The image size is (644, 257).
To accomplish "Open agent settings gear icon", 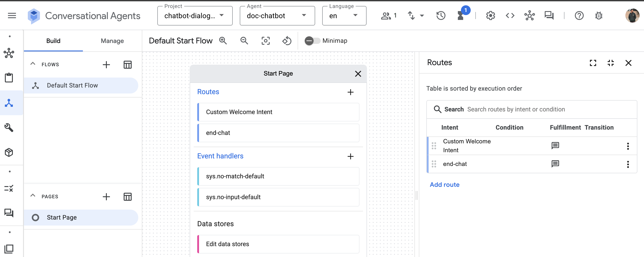I will tap(490, 16).
